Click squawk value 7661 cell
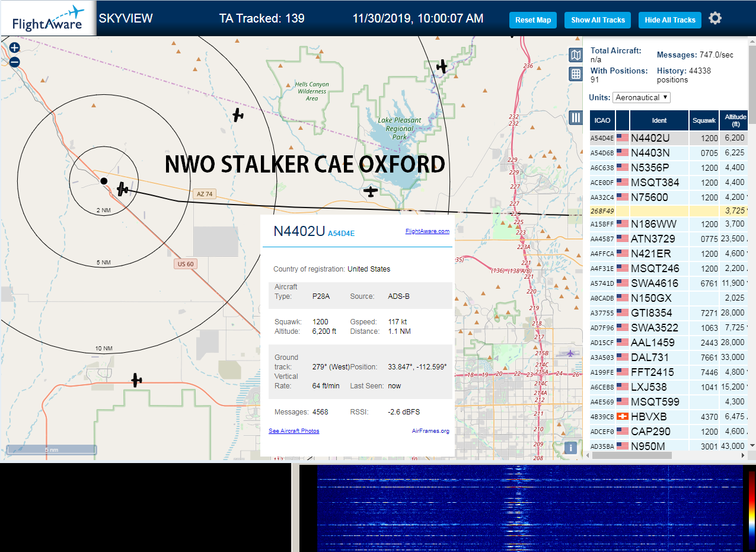The width and height of the screenshot is (756, 552). tap(704, 358)
